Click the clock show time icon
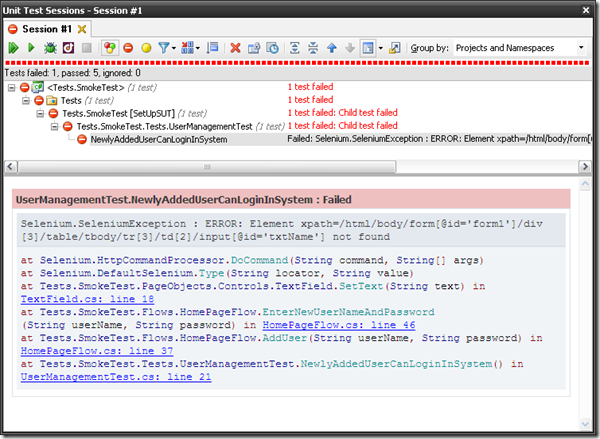This screenshot has height=439, width=600. tap(272, 48)
